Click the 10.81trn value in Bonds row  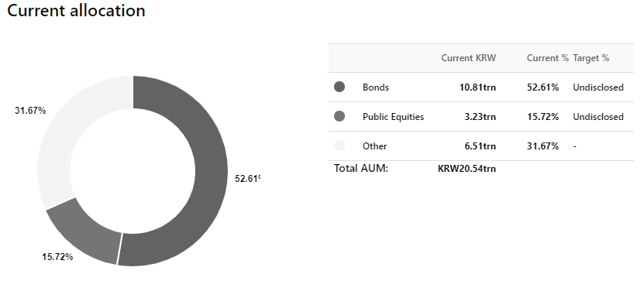coord(477,87)
